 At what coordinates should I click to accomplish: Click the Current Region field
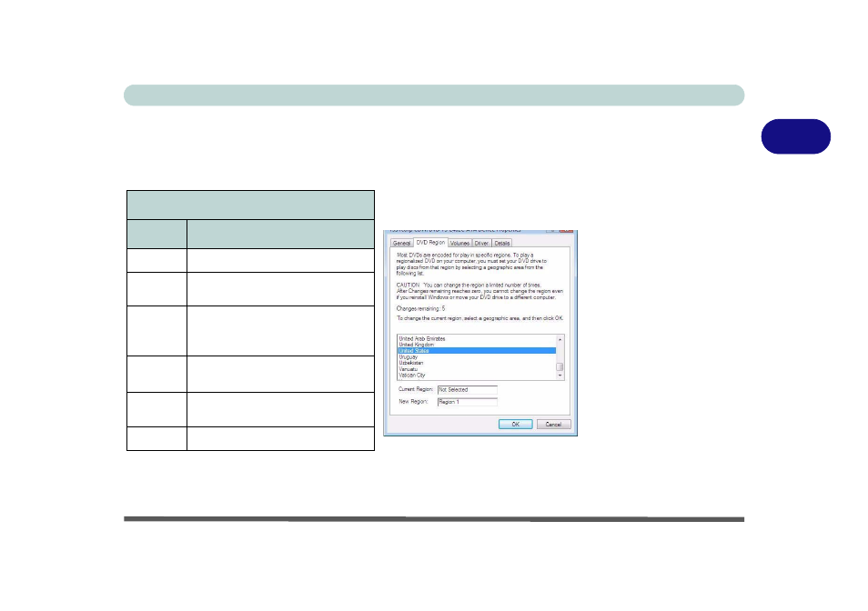(x=468, y=390)
